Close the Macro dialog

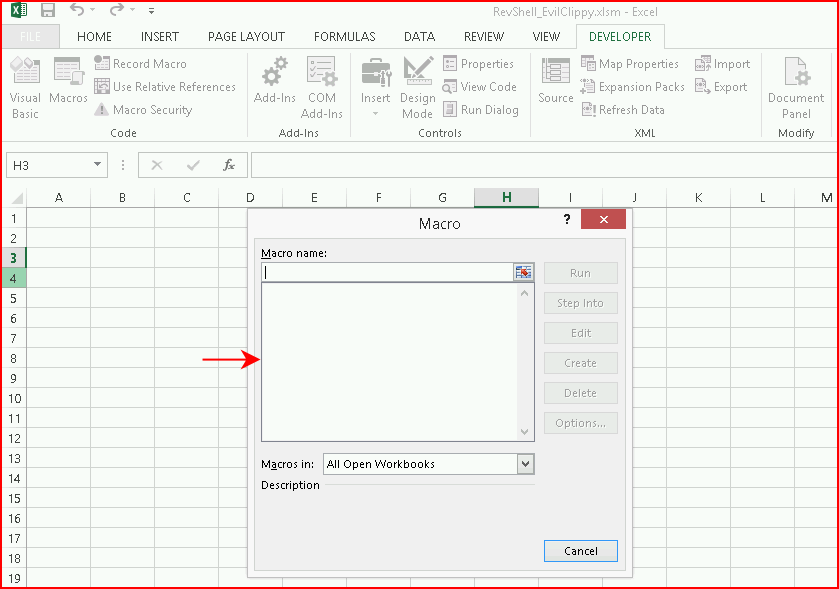pyautogui.click(x=604, y=219)
